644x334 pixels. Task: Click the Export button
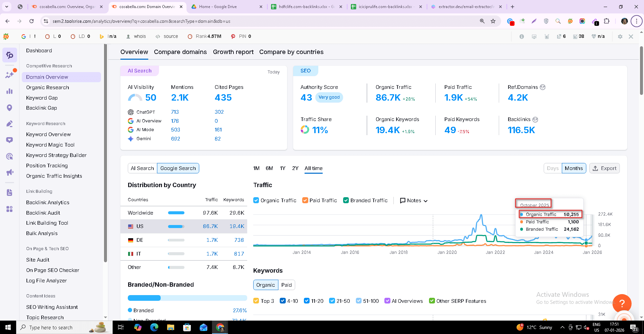click(604, 168)
